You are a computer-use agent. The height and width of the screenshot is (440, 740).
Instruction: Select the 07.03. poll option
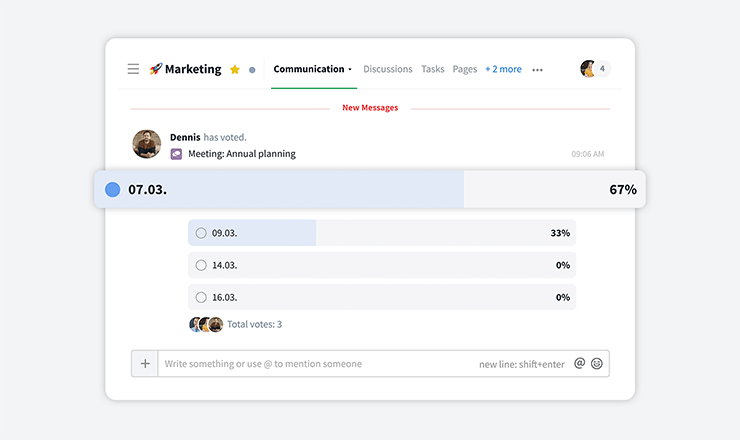pyautogui.click(x=113, y=189)
